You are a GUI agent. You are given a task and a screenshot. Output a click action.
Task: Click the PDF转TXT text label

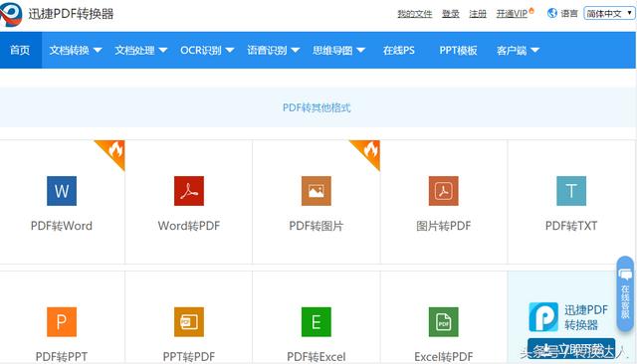coord(571,226)
